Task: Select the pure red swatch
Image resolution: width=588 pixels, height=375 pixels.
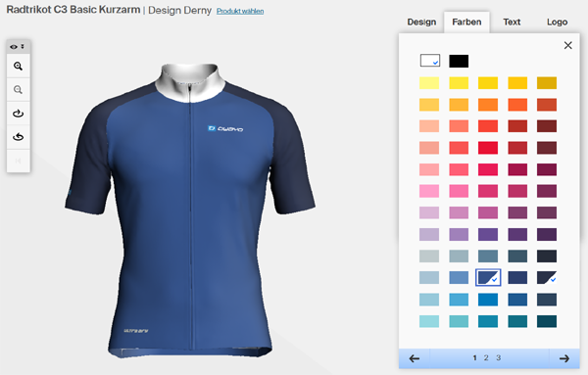Action: point(488,148)
